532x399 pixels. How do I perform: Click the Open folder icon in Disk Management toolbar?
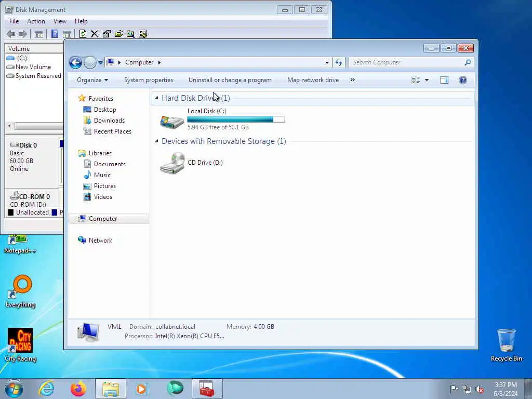pyautogui.click(x=118, y=34)
